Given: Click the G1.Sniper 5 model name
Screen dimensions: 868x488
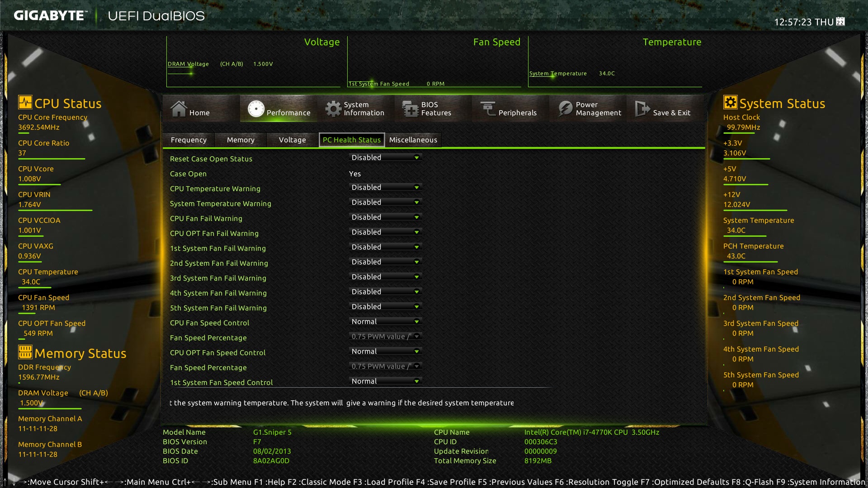Looking at the screenshot, I should 272,432.
